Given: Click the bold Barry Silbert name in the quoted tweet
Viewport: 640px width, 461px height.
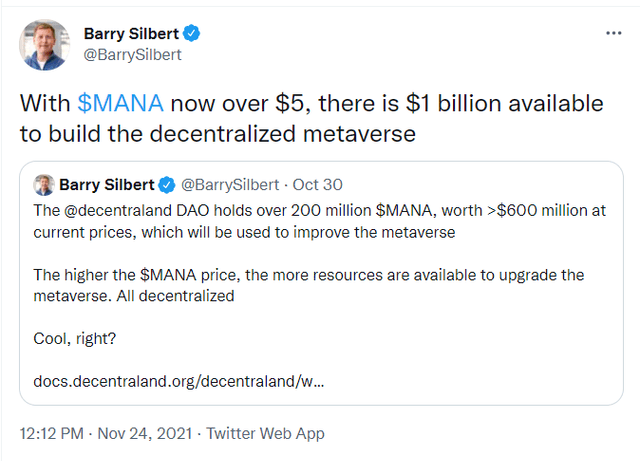Looking at the screenshot, I should tap(107, 185).
